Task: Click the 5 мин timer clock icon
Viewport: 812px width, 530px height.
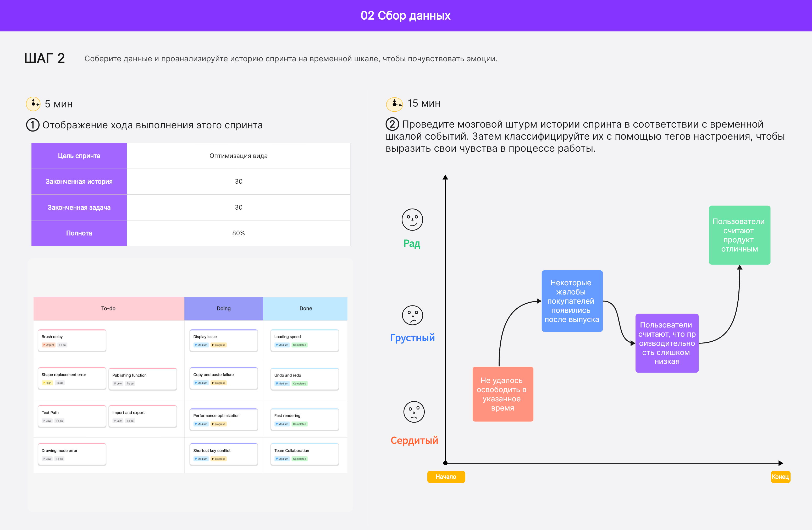Action: tap(33, 104)
